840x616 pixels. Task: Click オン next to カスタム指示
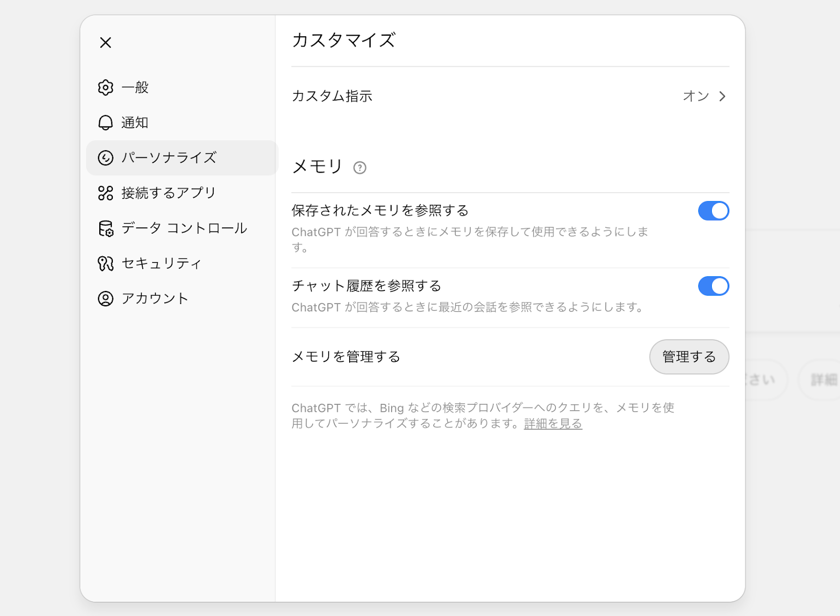696,97
